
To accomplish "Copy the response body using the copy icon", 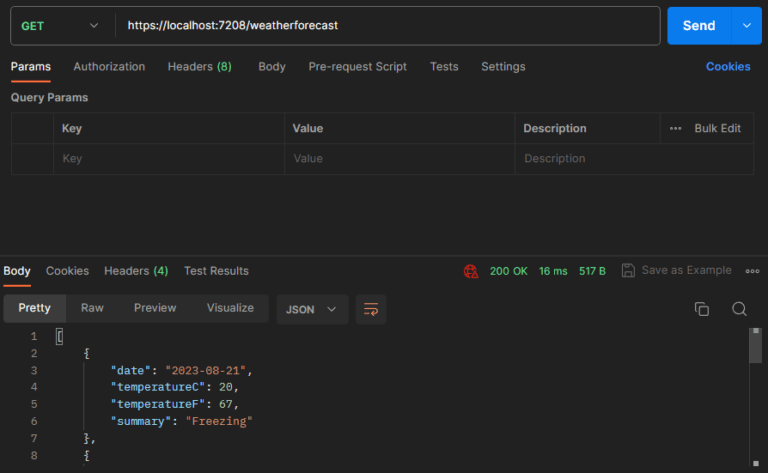I will [701, 309].
